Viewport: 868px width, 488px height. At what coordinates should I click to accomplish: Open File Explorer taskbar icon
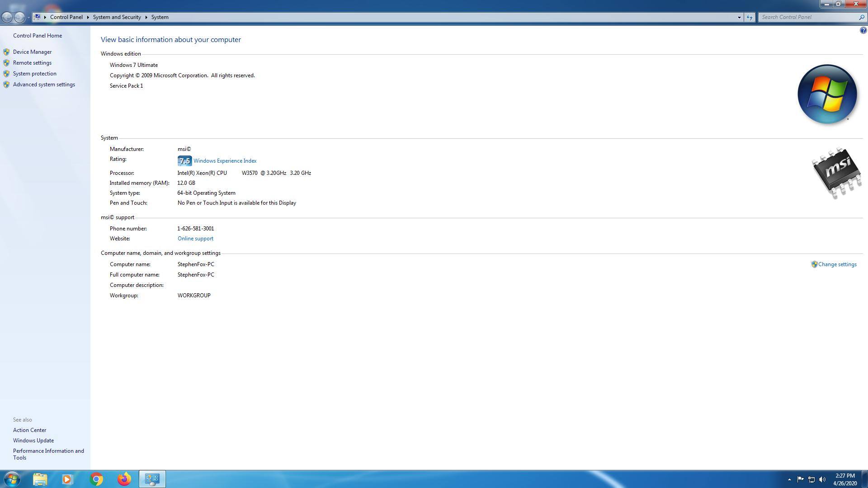click(x=40, y=479)
